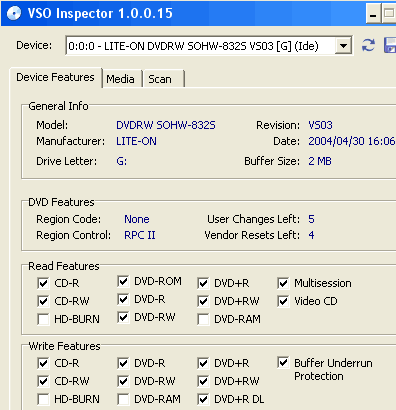
Task: Switch to the Scan tab
Action: [160, 79]
